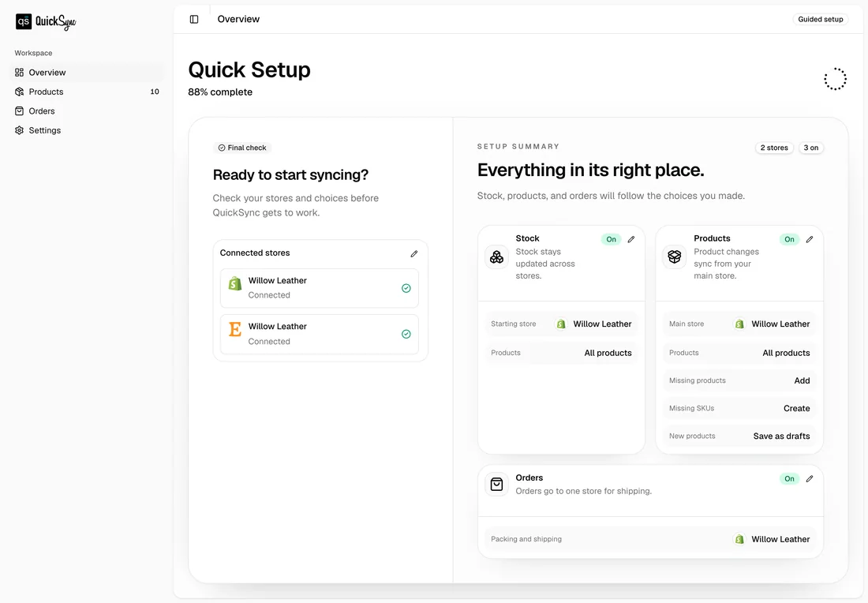Click the 2 stores badge
Screen dimensions: 868x603
774,148
